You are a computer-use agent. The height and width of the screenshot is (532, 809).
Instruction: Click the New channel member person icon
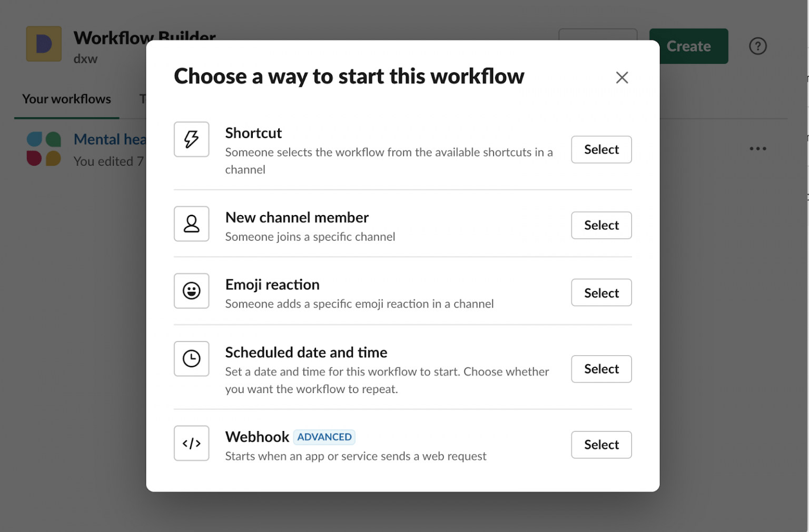point(191,224)
